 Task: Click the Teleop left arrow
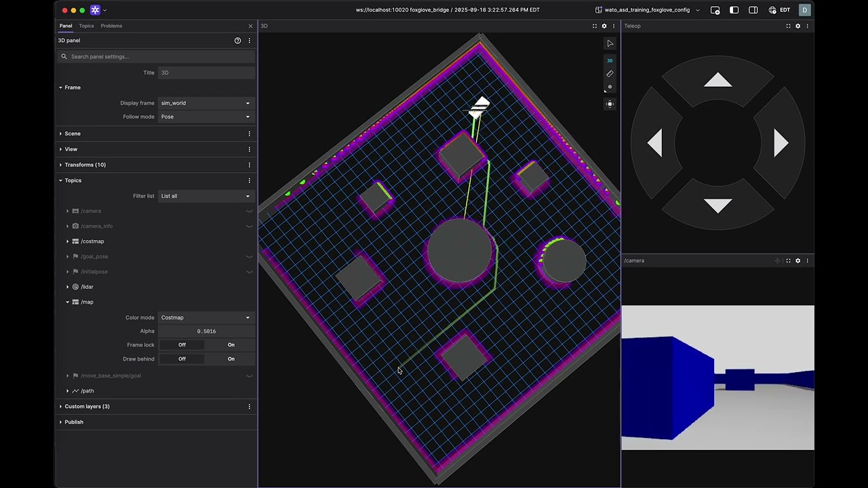pyautogui.click(x=655, y=143)
